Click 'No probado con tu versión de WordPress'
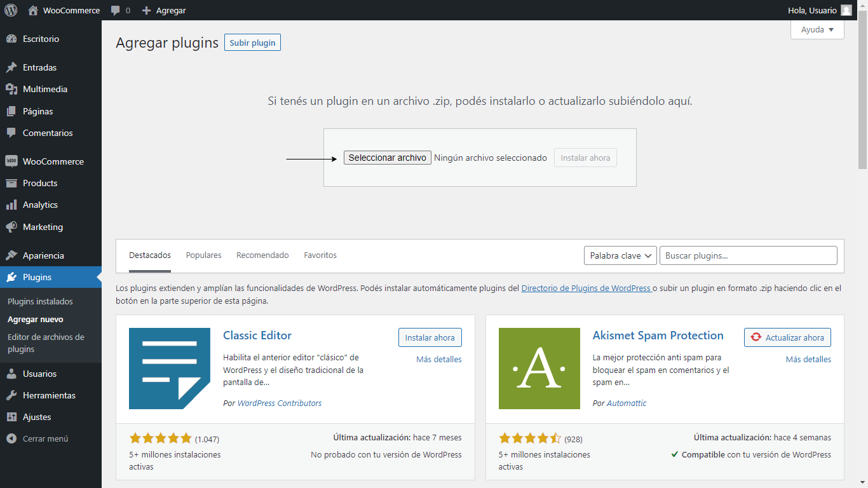Viewport: 868px width, 488px height. (x=386, y=454)
